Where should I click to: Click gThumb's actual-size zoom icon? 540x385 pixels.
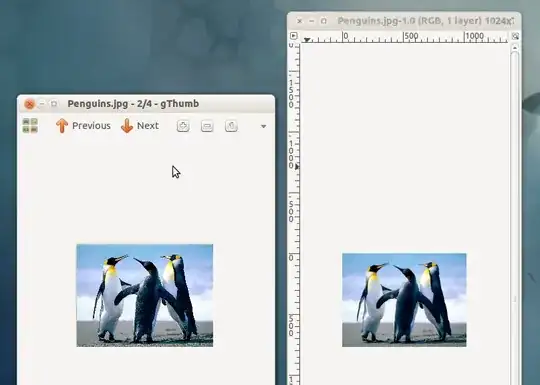point(231,126)
